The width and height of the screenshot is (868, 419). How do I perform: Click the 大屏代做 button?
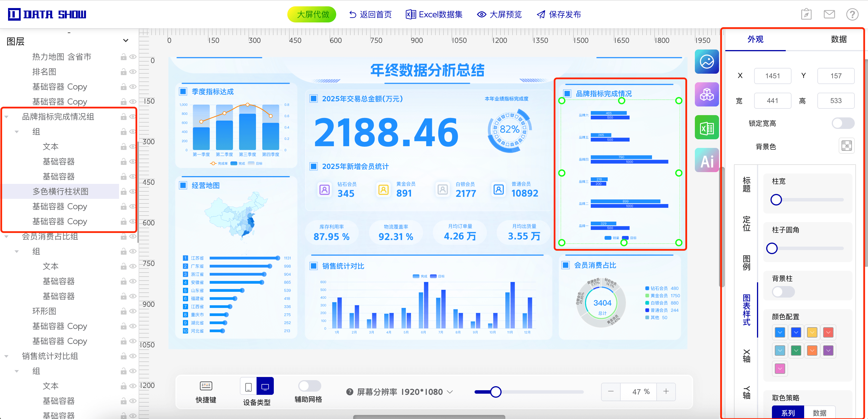coord(311,14)
